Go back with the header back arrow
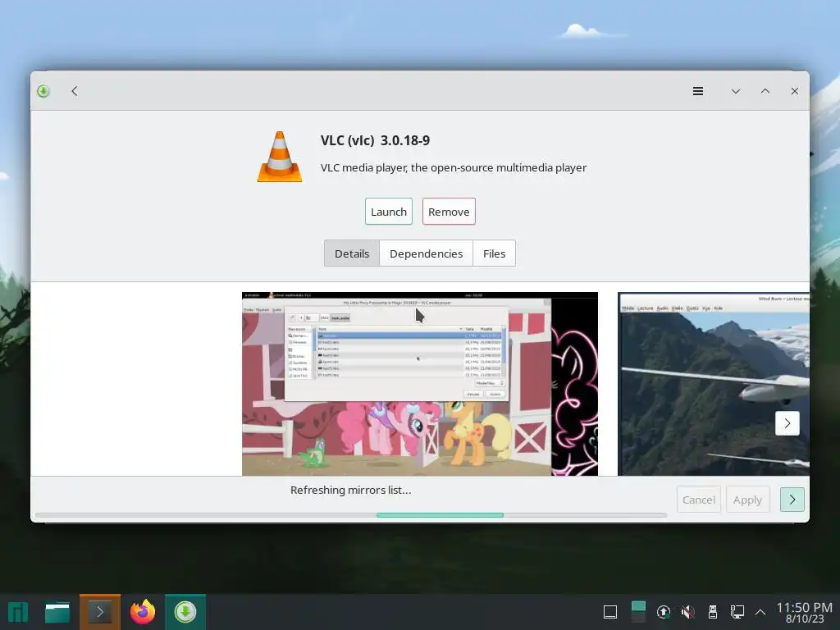The width and height of the screenshot is (840, 630). point(75,91)
